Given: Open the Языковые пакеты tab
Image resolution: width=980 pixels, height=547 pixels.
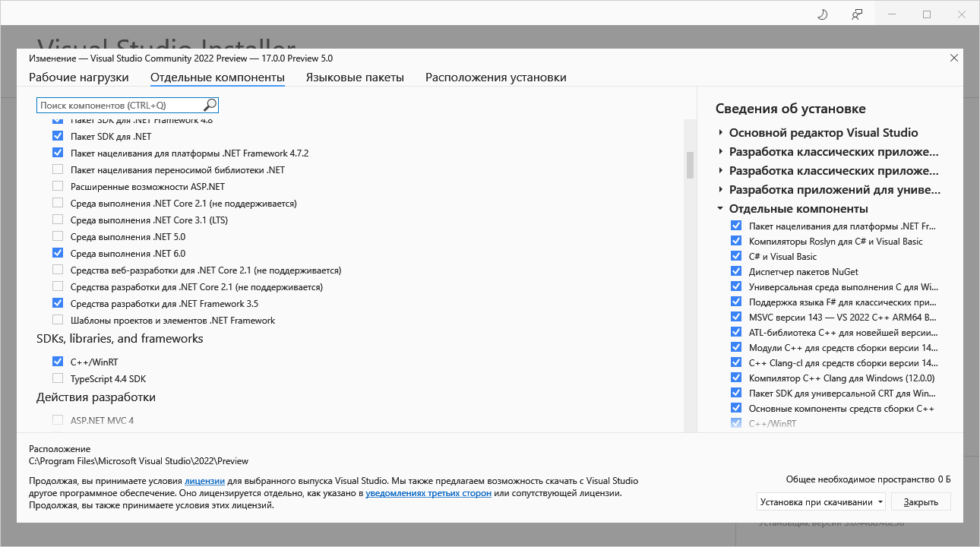Looking at the screenshot, I should pyautogui.click(x=355, y=77).
